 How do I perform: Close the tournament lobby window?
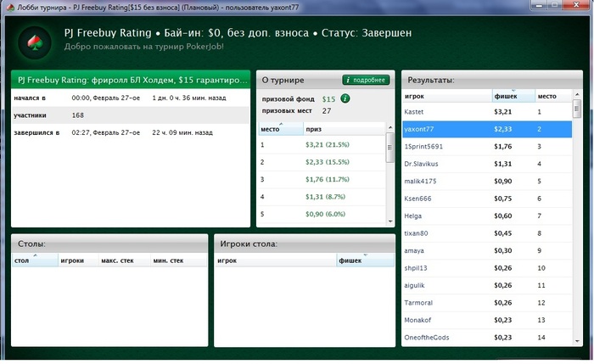pos(576,5)
